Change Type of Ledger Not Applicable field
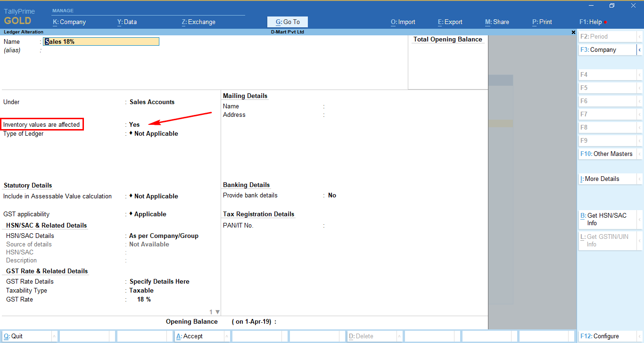Screen dimensions: 644x343 coord(156,134)
